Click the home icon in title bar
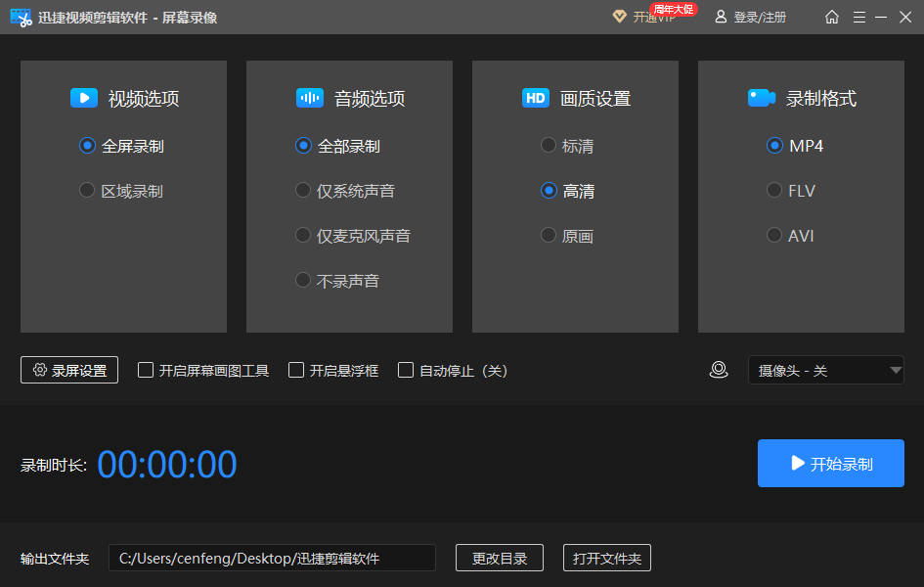This screenshot has height=587, width=924. [832, 17]
